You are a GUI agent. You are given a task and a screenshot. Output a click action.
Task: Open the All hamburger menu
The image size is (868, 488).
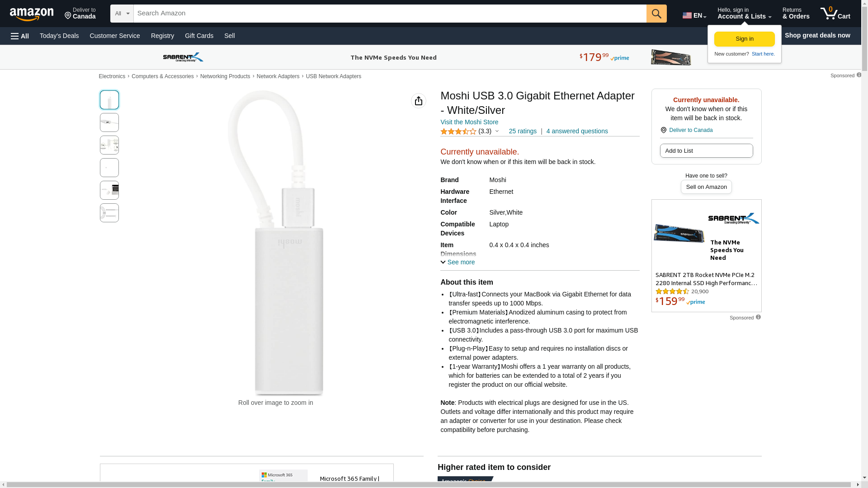pyautogui.click(x=20, y=36)
